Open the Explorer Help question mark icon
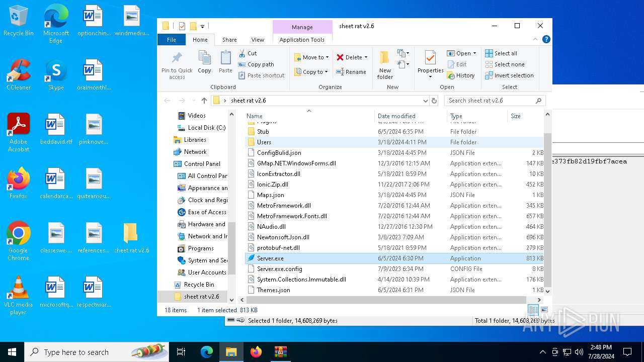This screenshot has height=362, width=644. (x=546, y=39)
